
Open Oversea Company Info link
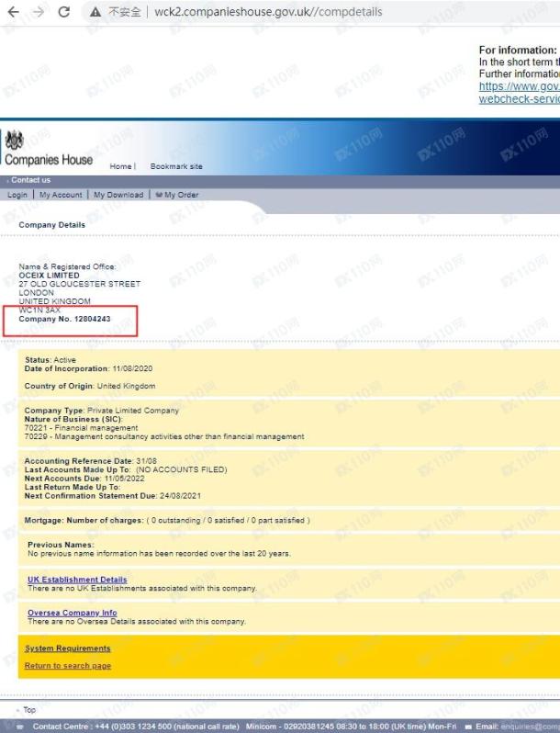coord(72,613)
